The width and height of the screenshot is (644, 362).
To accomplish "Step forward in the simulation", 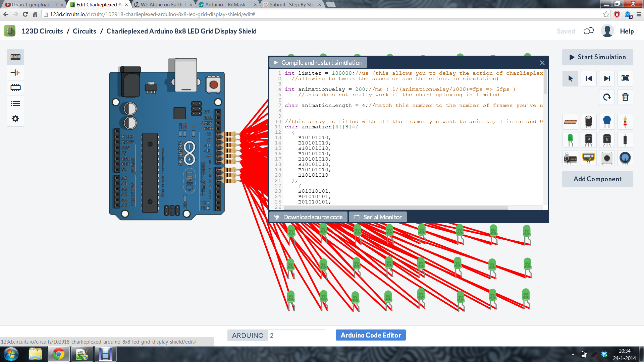I will point(607,78).
